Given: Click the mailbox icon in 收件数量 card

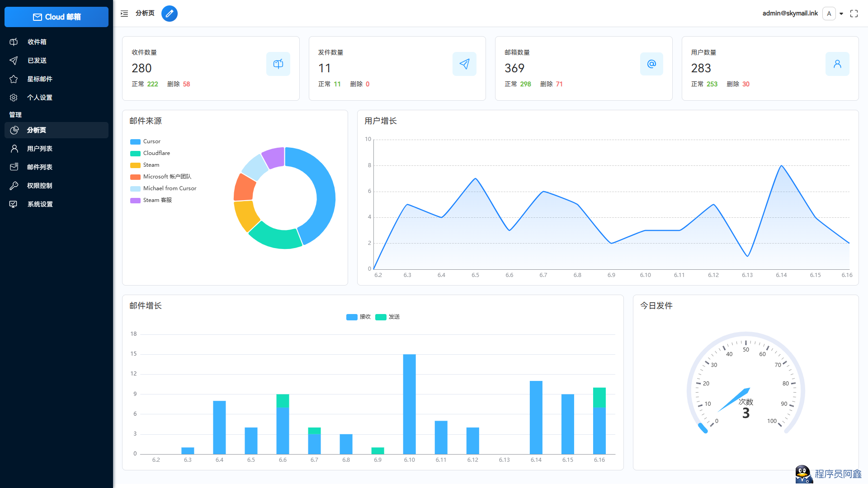Looking at the screenshot, I should click(x=278, y=64).
